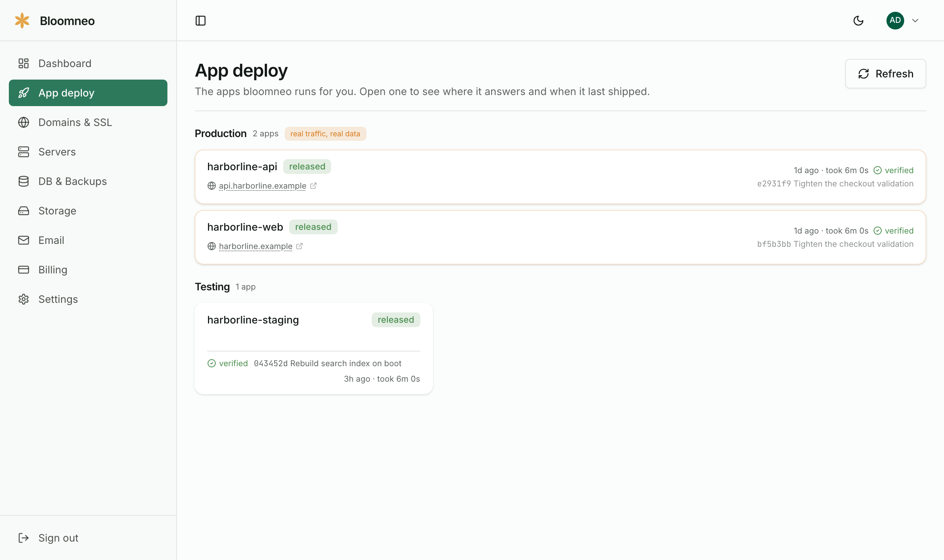The width and height of the screenshot is (944, 560).
Task: Open the api.harborline.example link
Action: point(263,186)
